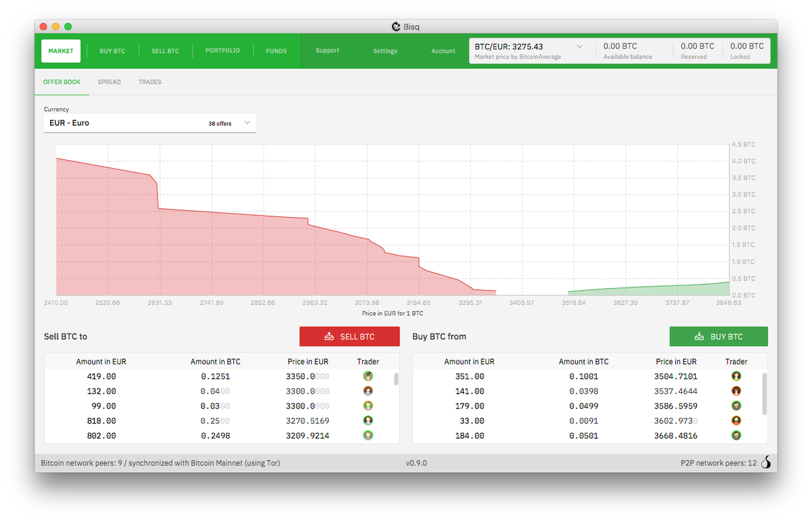Screen dimensions: 812x522
Task: Open the BTC/EUR market price dropdown
Action: [x=579, y=47]
